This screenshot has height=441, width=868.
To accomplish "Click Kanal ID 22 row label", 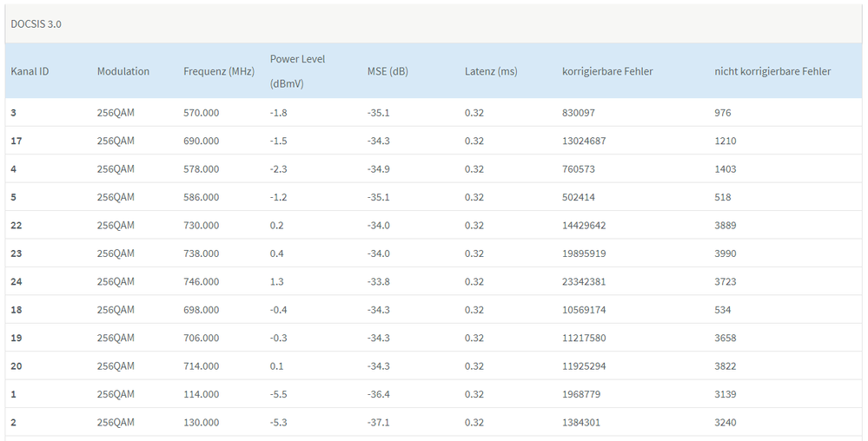I will (x=17, y=226).
